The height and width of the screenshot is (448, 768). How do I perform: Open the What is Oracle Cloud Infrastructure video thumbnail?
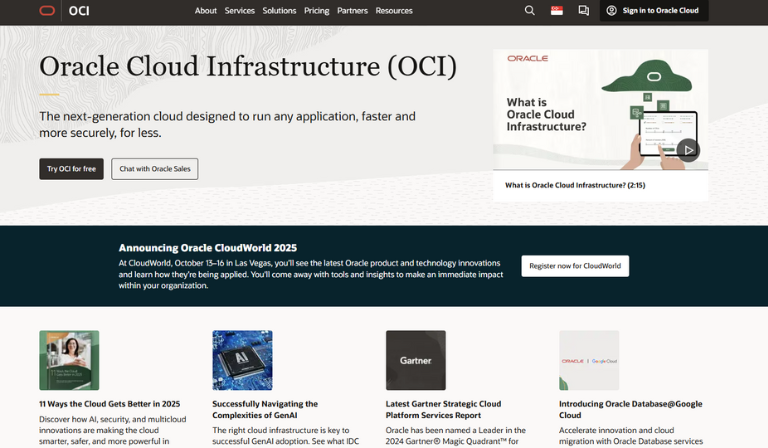click(x=600, y=110)
